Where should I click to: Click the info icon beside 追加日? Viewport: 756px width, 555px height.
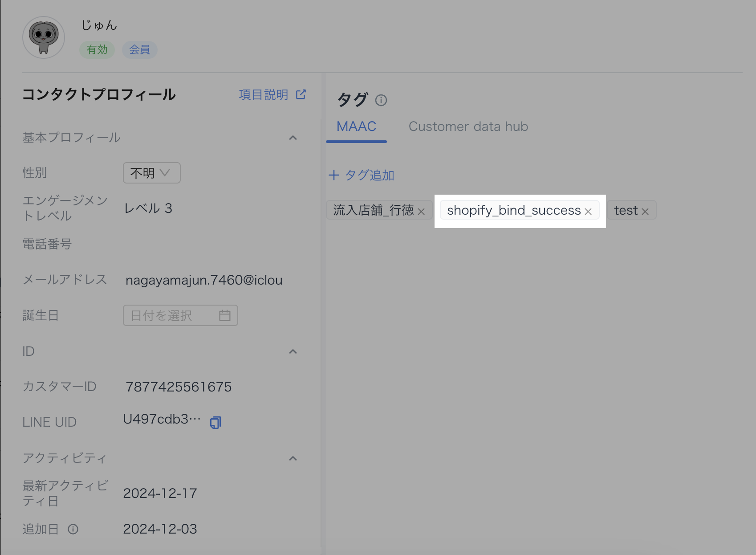(x=73, y=529)
